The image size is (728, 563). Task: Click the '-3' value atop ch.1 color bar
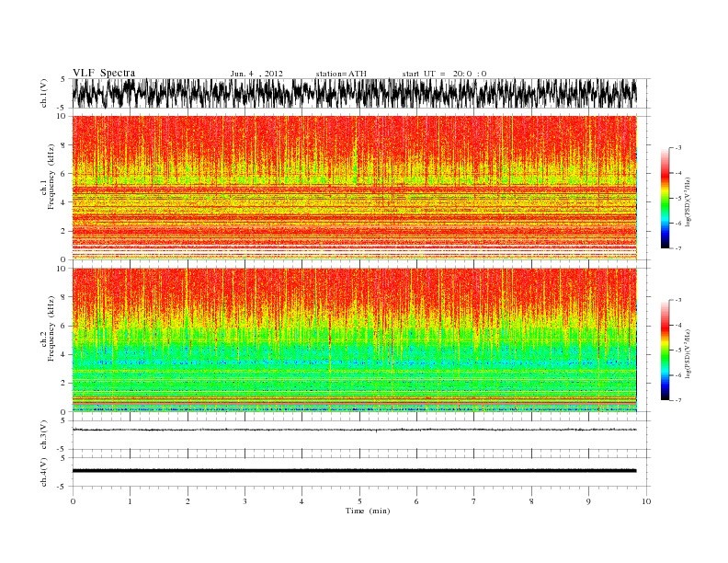tap(678, 148)
